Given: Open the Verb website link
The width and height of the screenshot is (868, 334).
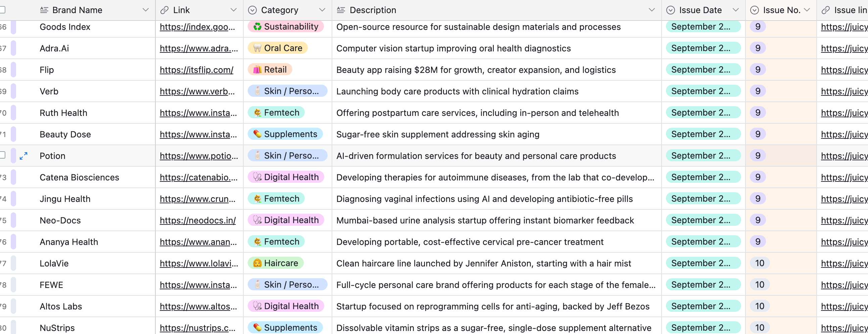Looking at the screenshot, I should pos(197,91).
